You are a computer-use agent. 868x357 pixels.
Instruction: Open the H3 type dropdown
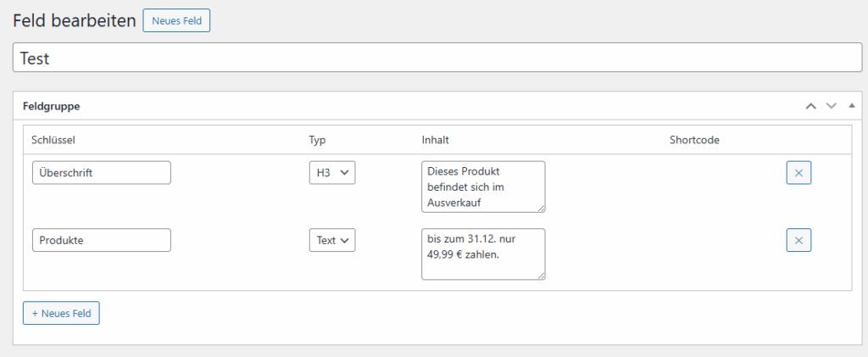pyautogui.click(x=331, y=173)
